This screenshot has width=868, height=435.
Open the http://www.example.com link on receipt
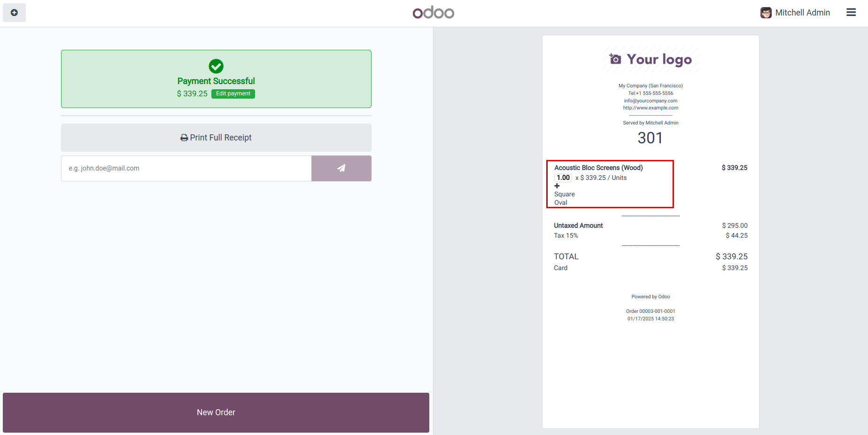651,108
